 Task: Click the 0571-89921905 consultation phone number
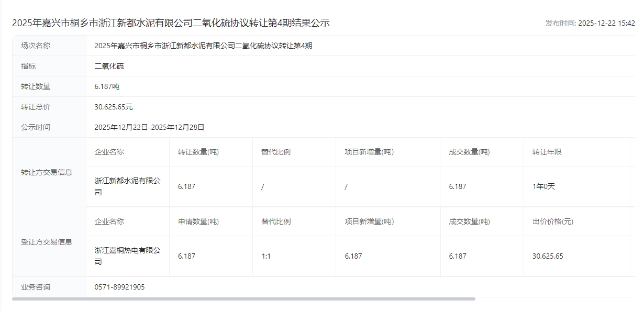(119, 287)
